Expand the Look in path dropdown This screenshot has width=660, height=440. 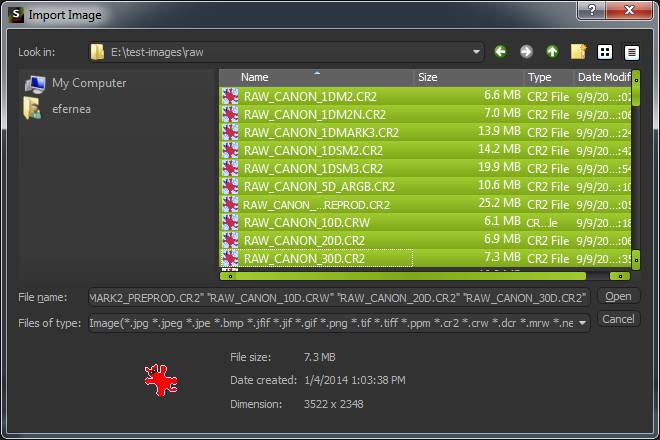pos(476,52)
